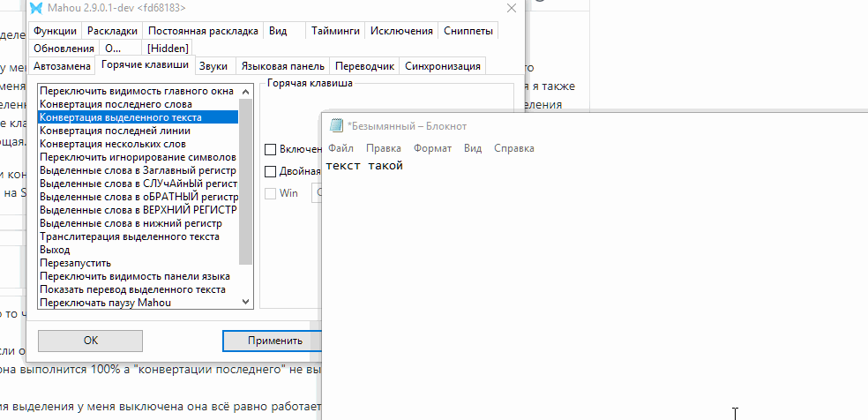
Task: Open the [Hidden] tab
Action: [168, 49]
